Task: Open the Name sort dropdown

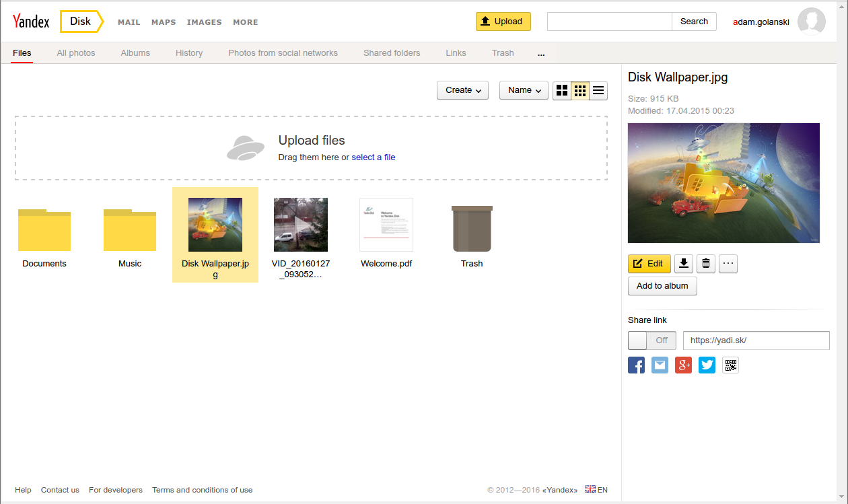Action: click(x=524, y=90)
